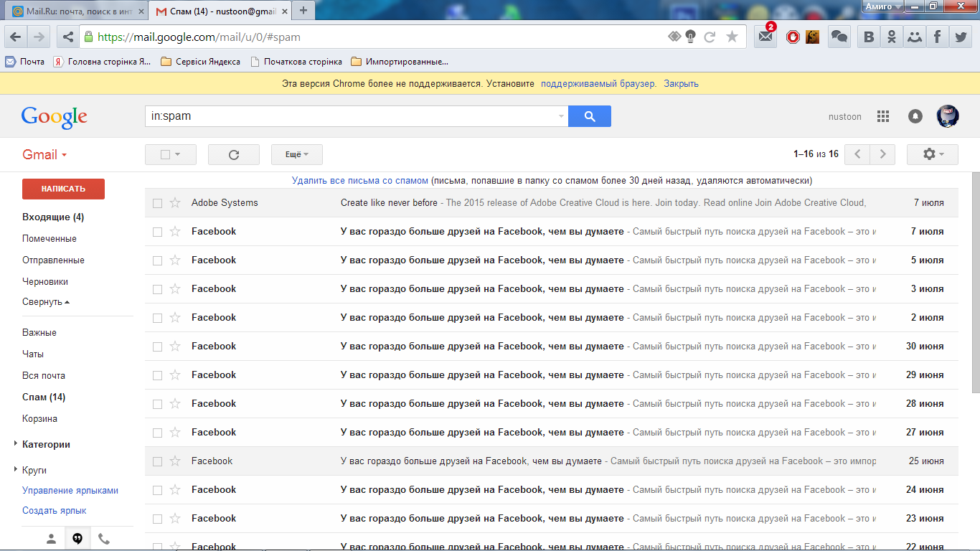Go to the Помеченные folder

click(x=50, y=238)
